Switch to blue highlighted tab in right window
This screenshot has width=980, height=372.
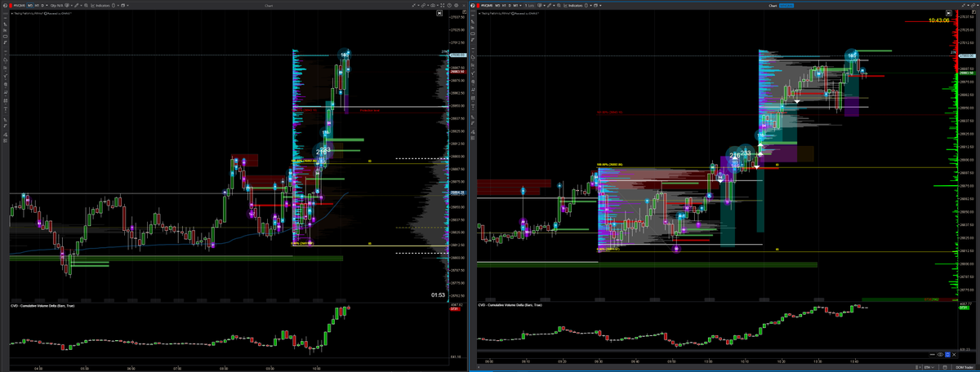pos(786,6)
